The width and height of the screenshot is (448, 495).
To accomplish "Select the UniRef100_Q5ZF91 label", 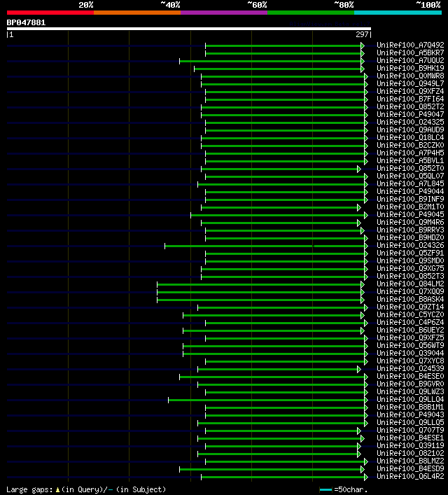I will (x=410, y=253).
